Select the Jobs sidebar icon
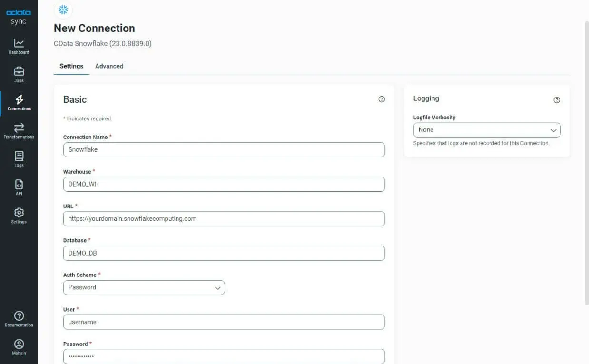The width and height of the screenshot is (589, 364). pos(19,73)
